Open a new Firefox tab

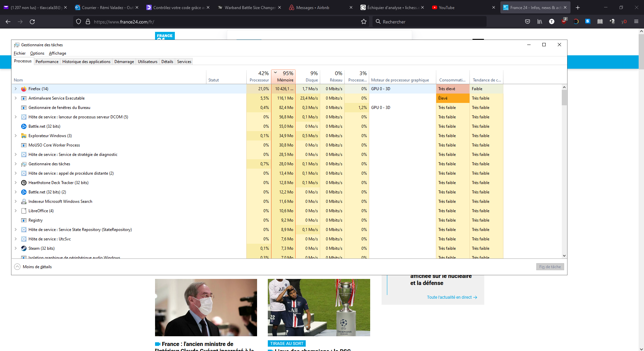coord(578,7)
